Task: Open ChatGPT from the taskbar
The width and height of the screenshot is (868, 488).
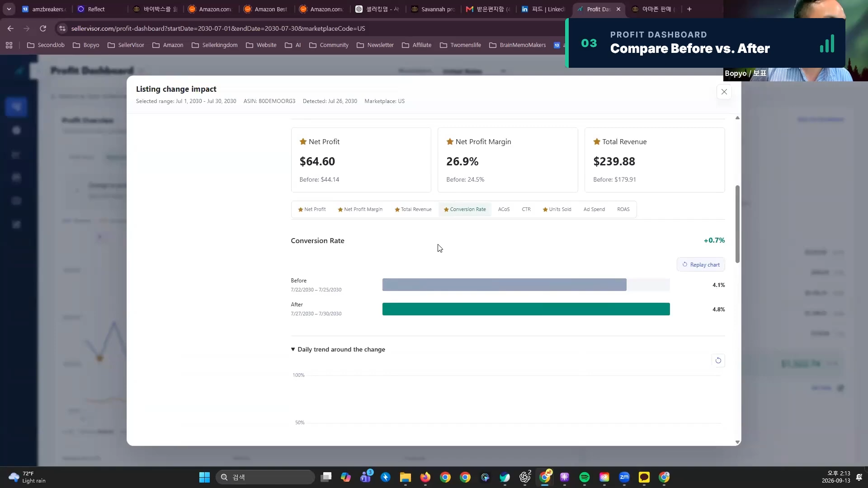Action: pos(525,477)
